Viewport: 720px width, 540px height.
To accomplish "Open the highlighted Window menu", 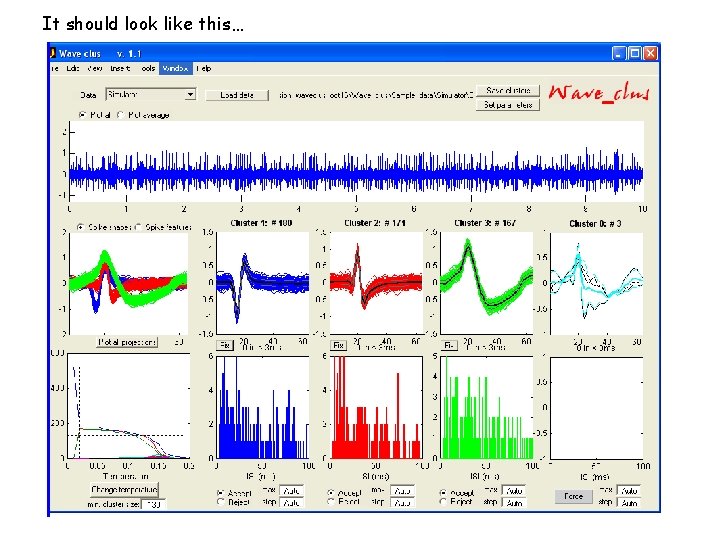I will pyautogui.click(x=175, y=68).
